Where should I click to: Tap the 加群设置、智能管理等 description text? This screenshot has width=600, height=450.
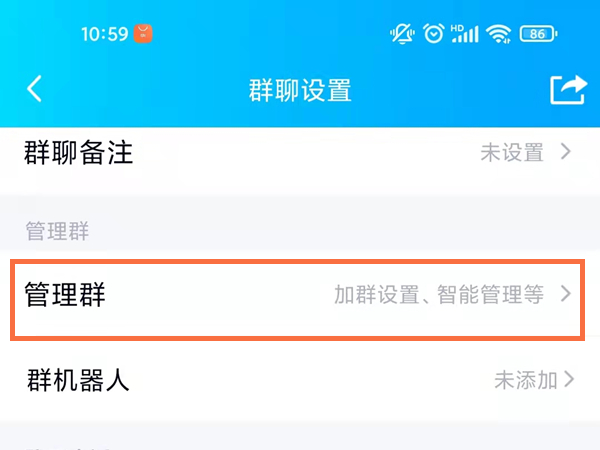pos(438,295)
